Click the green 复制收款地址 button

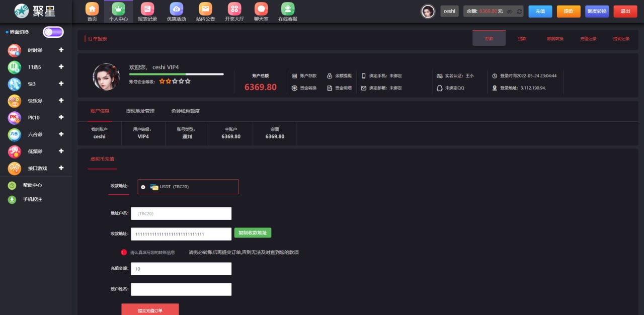(253, 232)
